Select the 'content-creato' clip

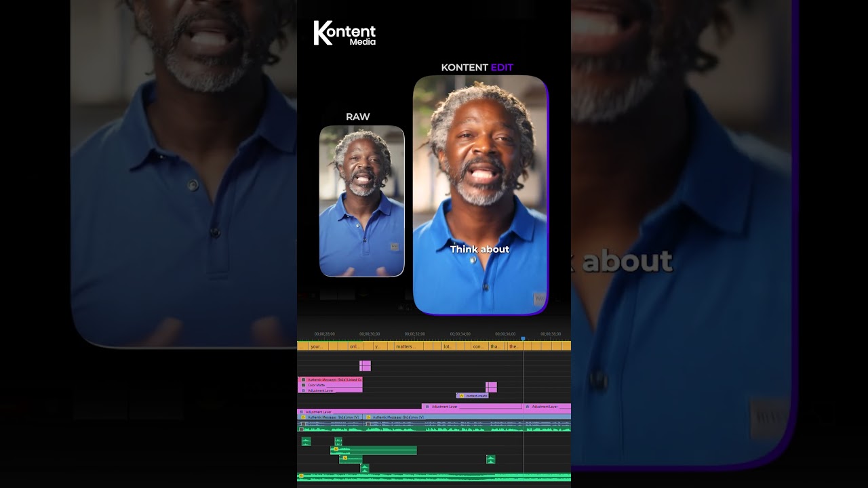click(x=472, y=396)
